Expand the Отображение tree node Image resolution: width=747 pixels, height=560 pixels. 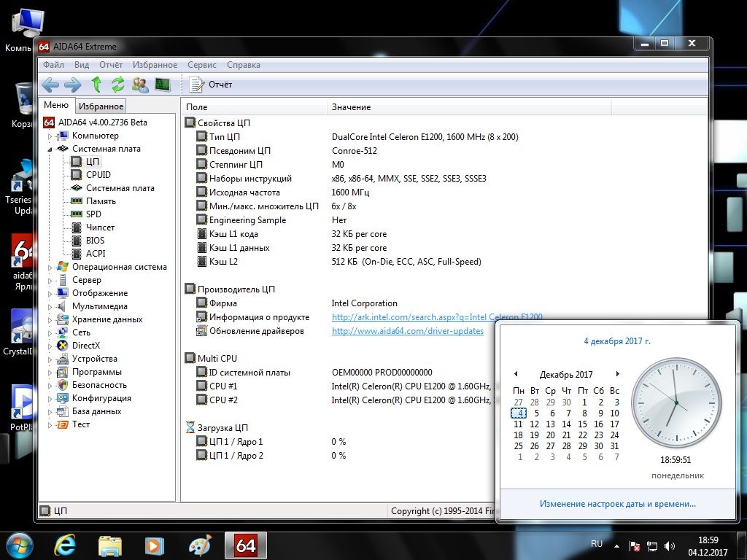pyautogui.click(x=50, y=293)
